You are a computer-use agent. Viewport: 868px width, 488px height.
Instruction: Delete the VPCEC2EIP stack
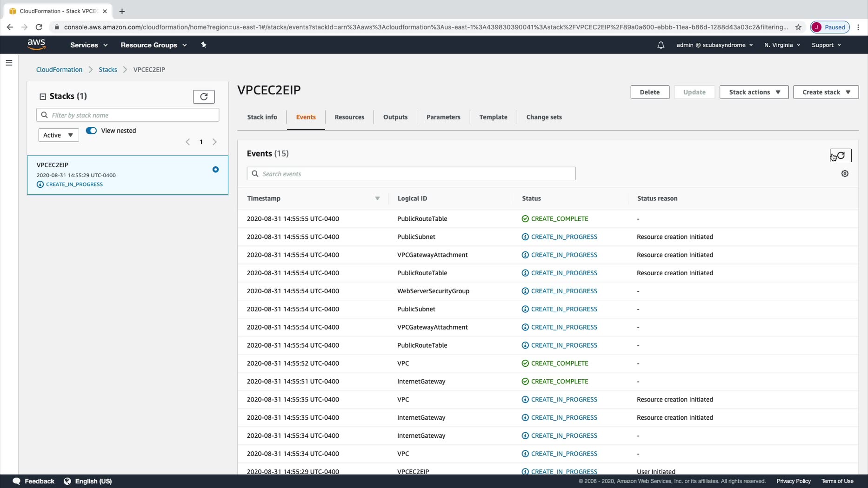[x=650, y=92]
